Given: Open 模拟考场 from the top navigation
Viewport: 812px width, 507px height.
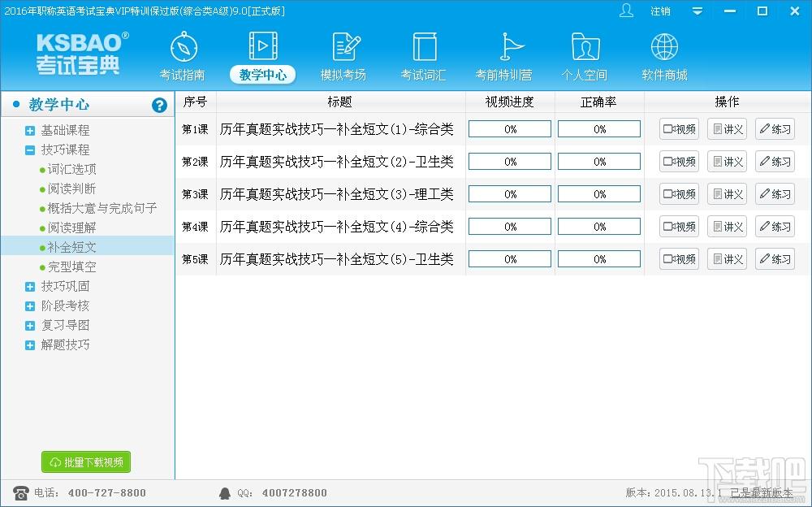Looking at the screenshot, I should [343, 57].
